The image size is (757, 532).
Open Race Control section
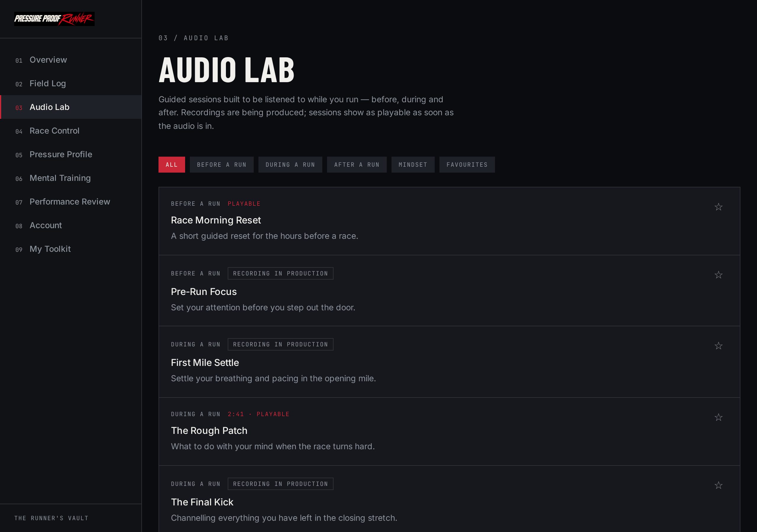tap(71, 131)
